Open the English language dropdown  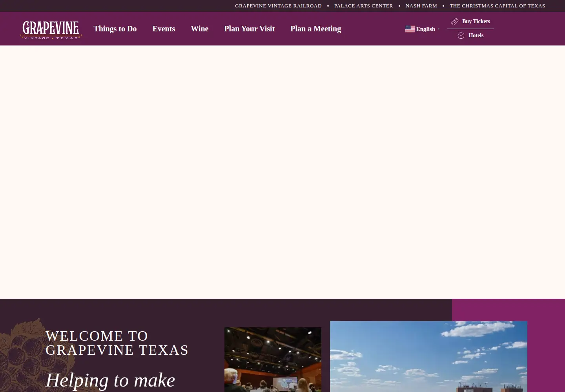[x=422, y=29]
